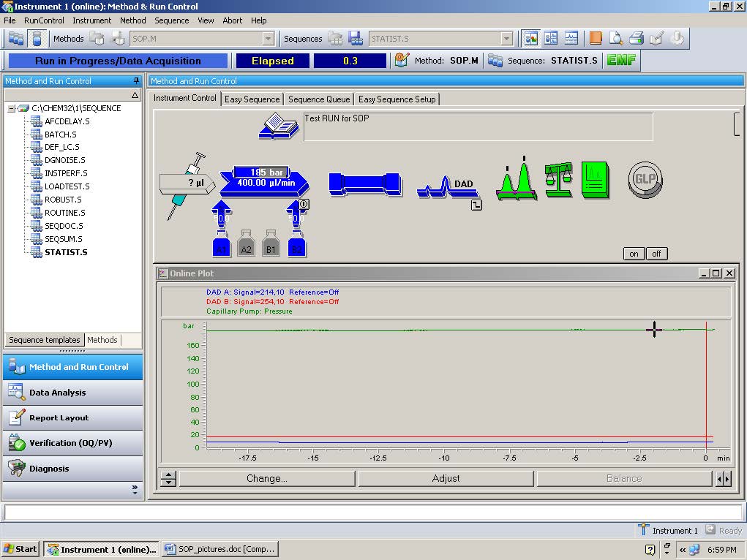Click the Adjust button below the online plot

click(x=445, y=478)
